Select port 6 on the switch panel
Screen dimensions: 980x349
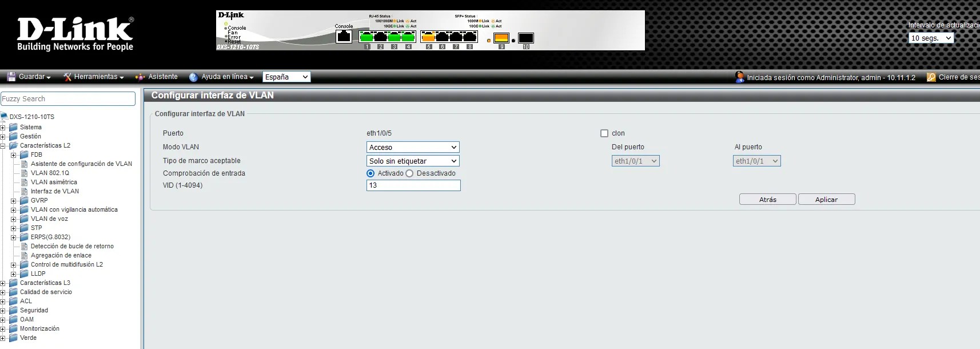coord(442,37)
